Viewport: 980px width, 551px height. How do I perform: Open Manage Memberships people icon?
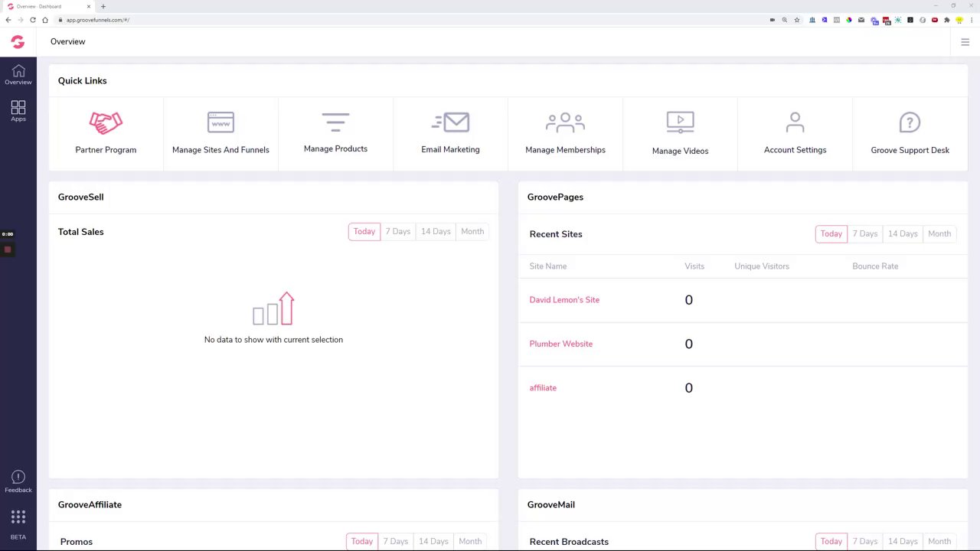tap(565, 122)
